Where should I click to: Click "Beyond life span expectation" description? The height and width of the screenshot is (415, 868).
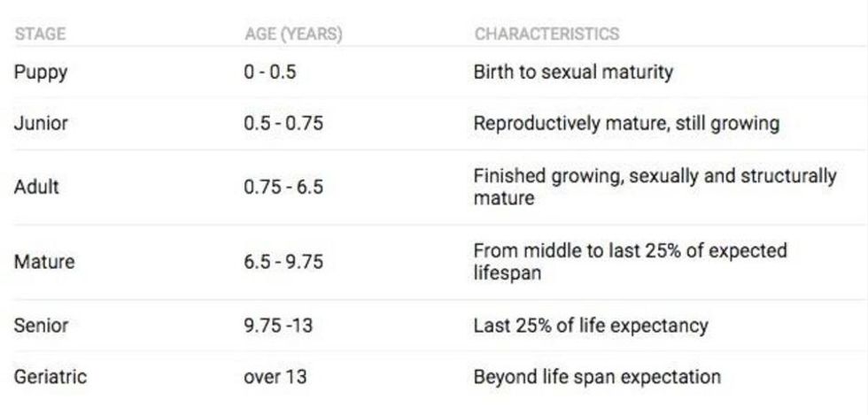[x=597, y=377]
